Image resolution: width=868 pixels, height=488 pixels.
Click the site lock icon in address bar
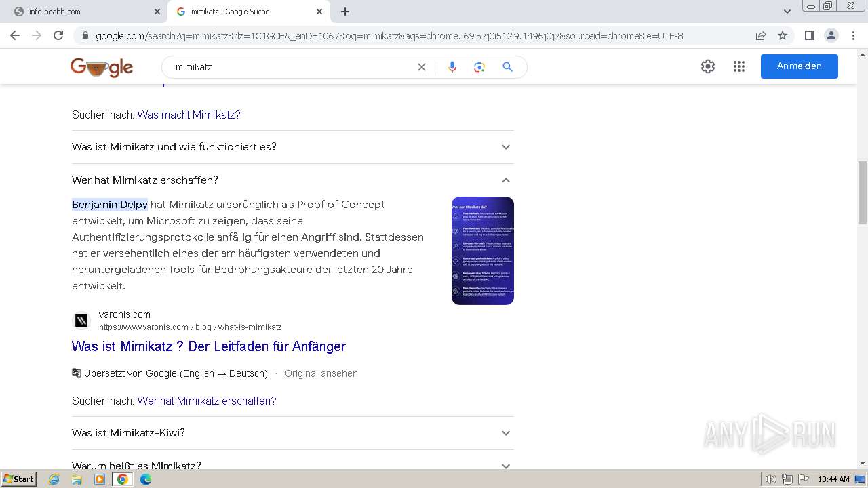click(85, 36)
